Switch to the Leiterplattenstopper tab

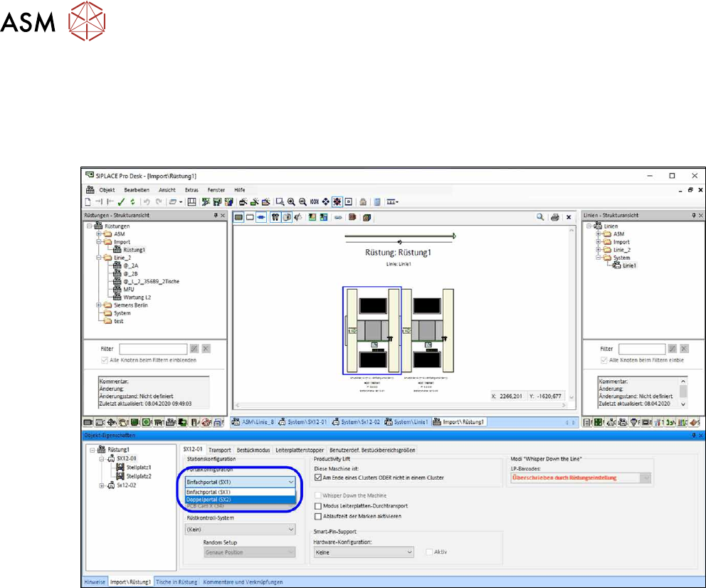click(x=300, y=450)
